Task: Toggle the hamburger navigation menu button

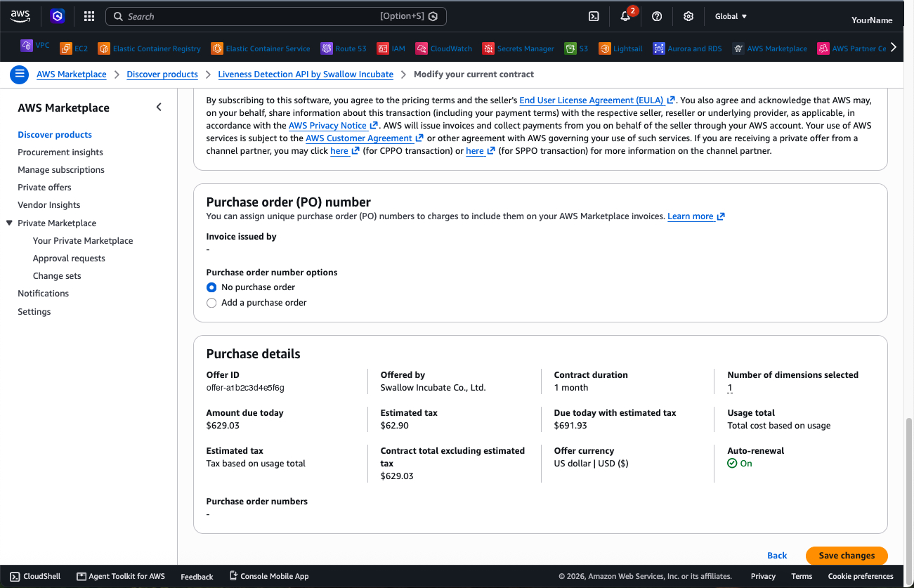Action: [x=19, y=74]
